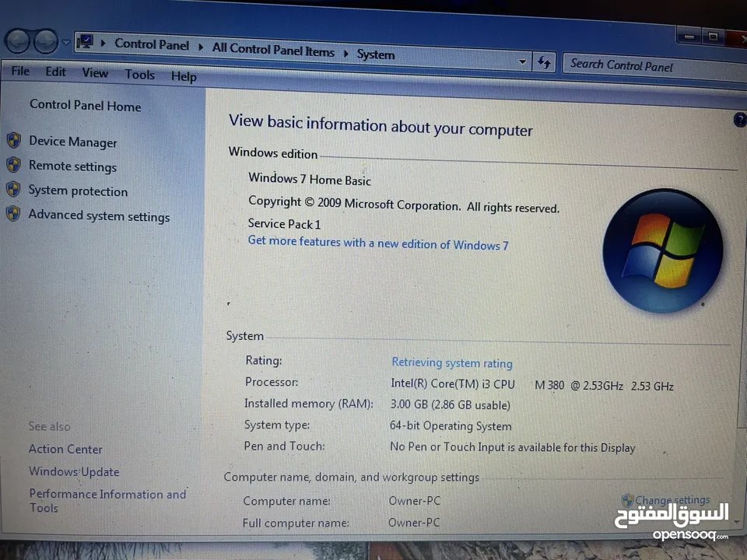Click the computer icon in address bar

85,42
